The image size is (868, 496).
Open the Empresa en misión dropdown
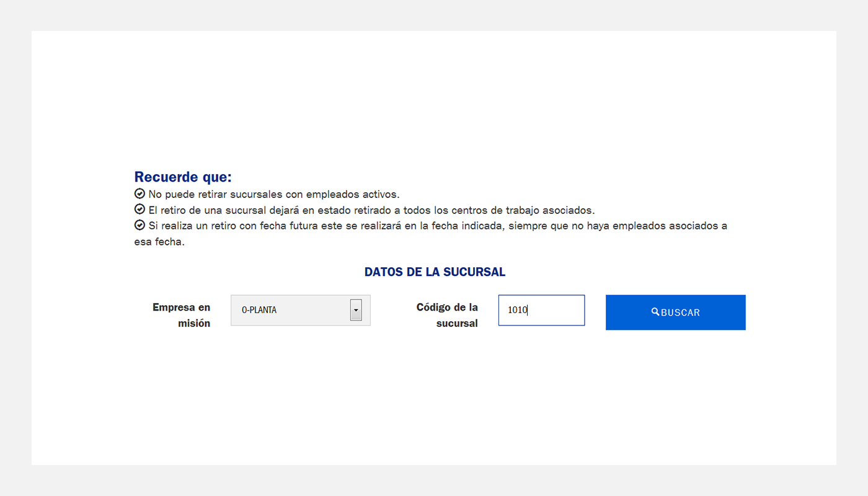click(301, 310)
